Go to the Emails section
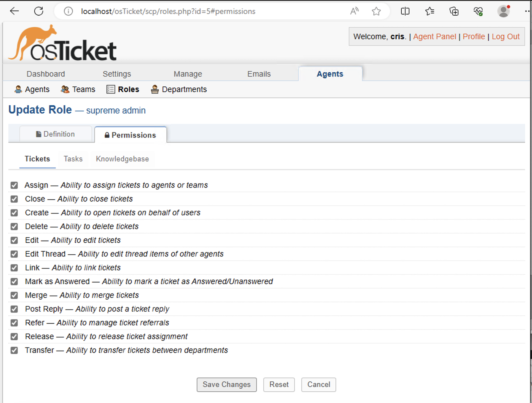This screenshot has width=532, height=403. pyautogui.click(x=259, y=74)
